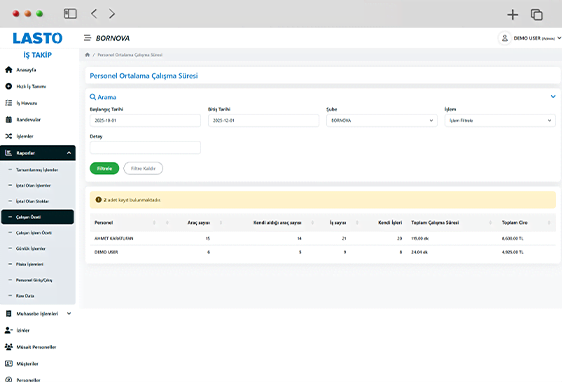Viewport: 562px width, 382px height.
Task: Click the green Filtrele button
Action: 104,168
